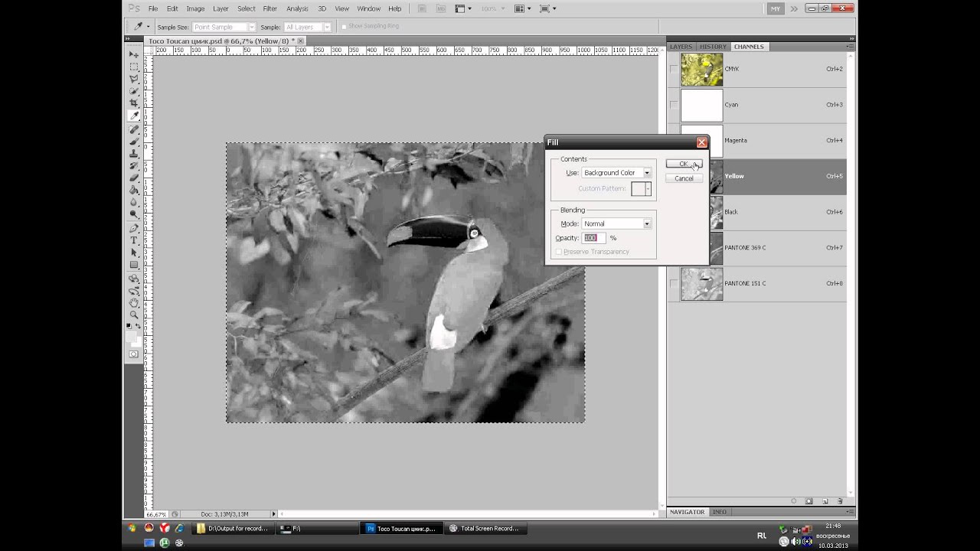Select the Rectangular Marquee tool
This screenshot has height=551, width=980.
(x=134, y=67)
